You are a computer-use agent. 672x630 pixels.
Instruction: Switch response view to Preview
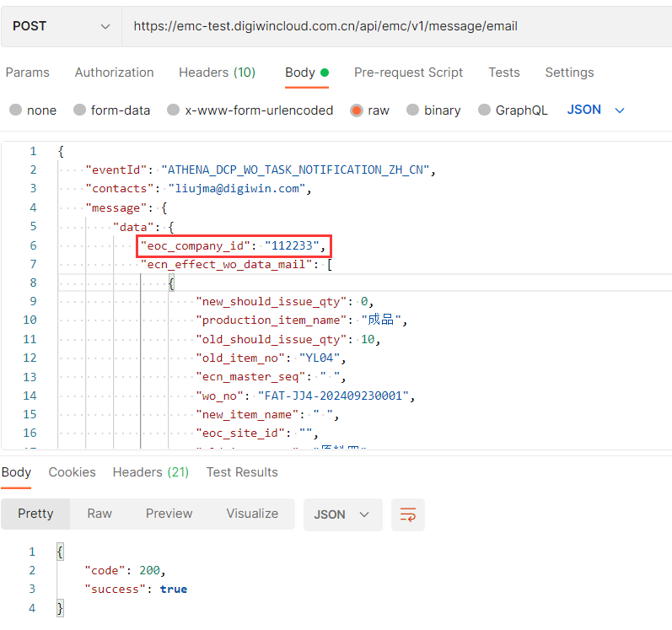tap(169, 514)
